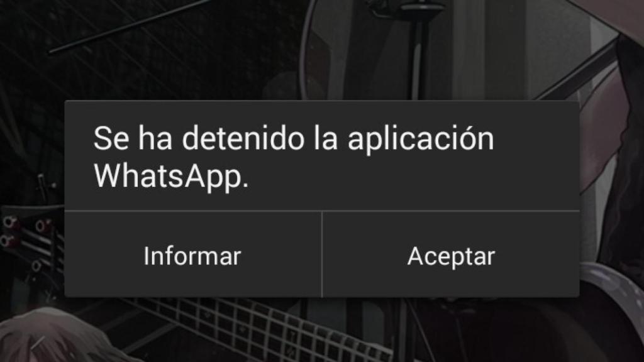This screenshot has height=362, width=644.
Task: Select the left dialog option Informar
Action: click(x=192, y=255)
